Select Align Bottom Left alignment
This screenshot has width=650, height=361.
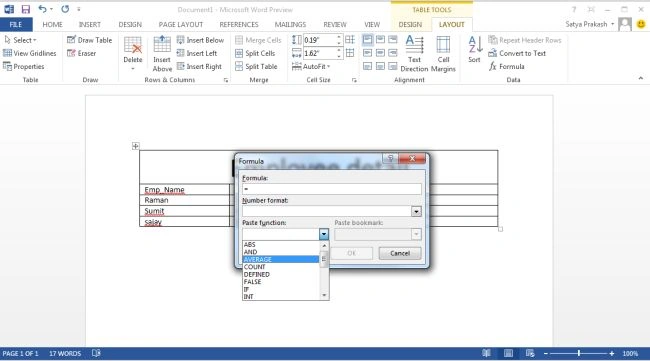point(367,66)
